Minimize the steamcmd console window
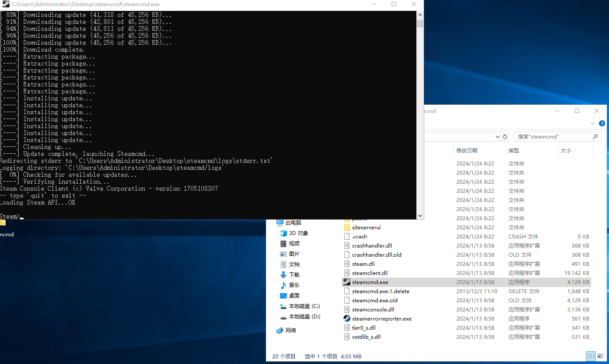609x364 pixels. (374, 4)
